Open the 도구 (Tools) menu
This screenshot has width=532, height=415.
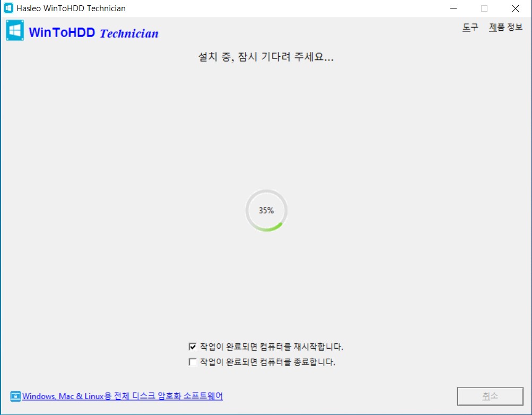[x=470, y=27]
